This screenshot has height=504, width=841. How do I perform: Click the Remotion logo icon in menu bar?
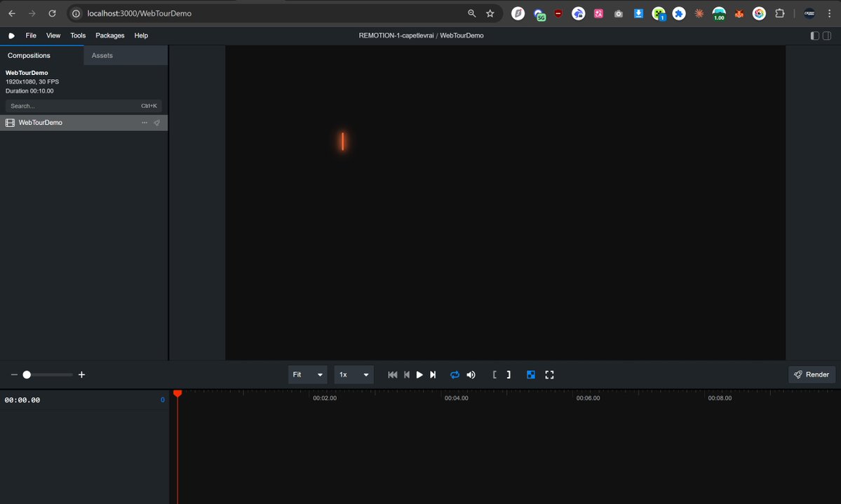[x=11, y=35]
